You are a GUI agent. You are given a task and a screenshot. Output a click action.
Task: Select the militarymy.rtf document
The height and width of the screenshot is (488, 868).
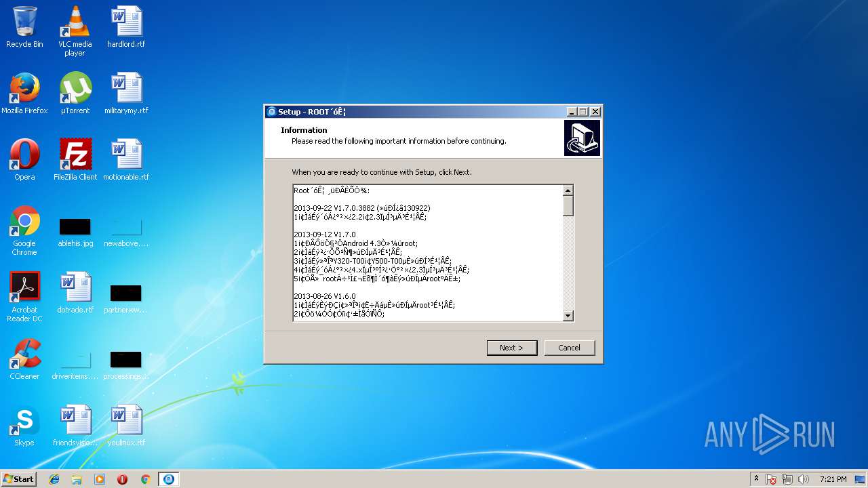coord(126,94)
